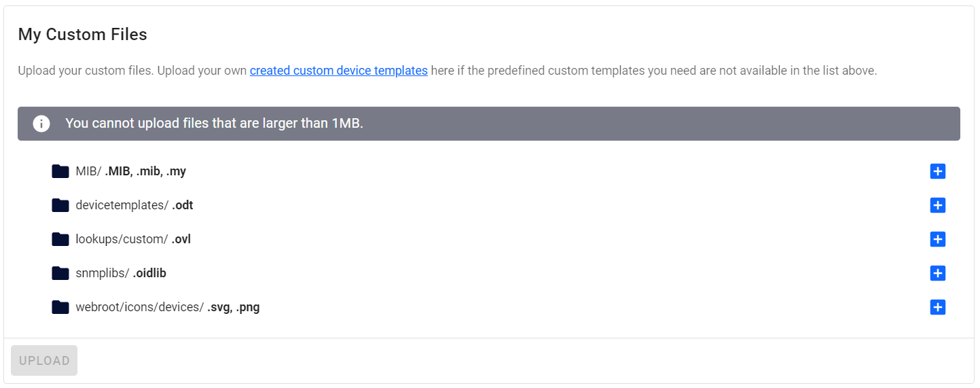Select the lookups/custom/ folder label
Screen dimensions: 980x388
pos(122,239)
